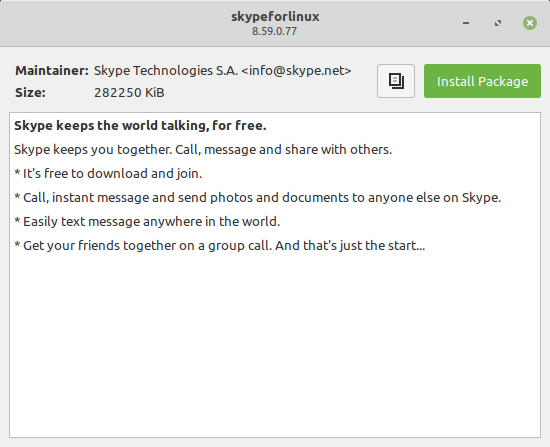Viewport: 550px width, 447px height.
Task: Click the 'Call, instant message' bullet line
Action: 257,198
